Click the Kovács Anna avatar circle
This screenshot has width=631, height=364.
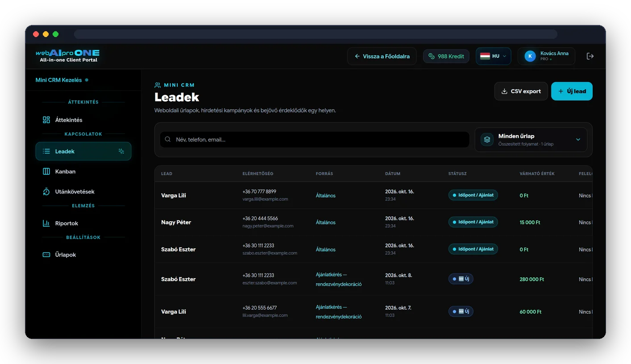[530, 56]
